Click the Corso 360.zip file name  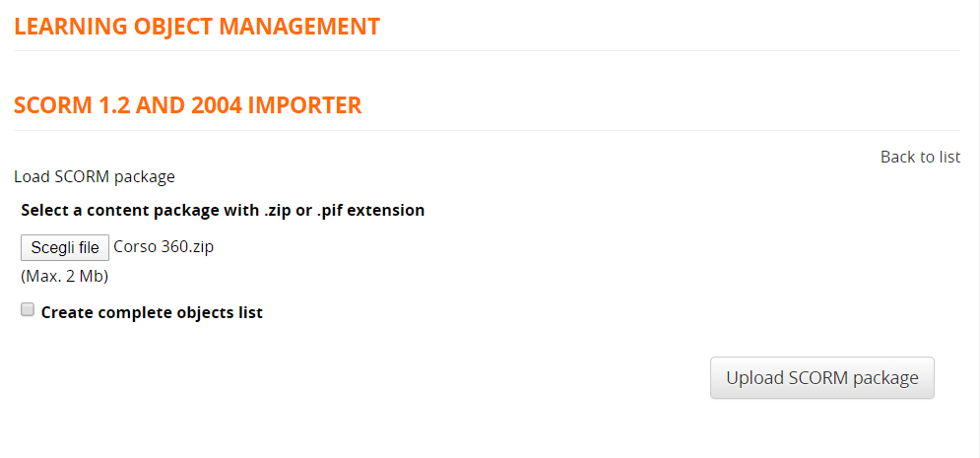pos(163,247)
